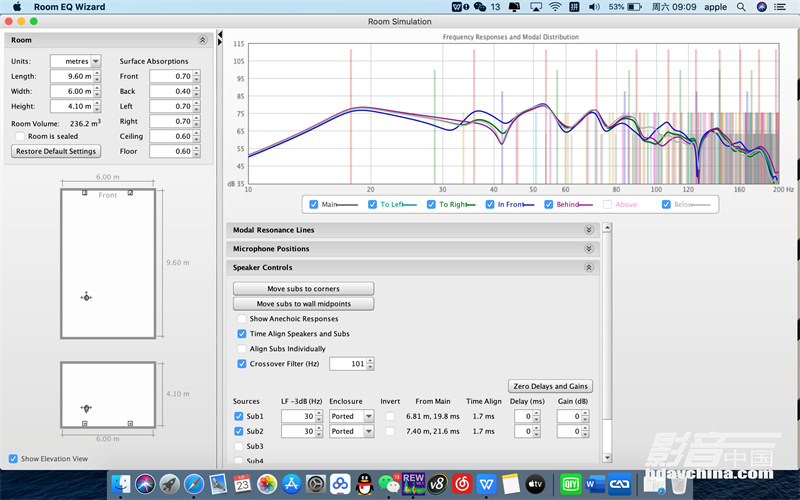Click Move subs to corners

(304, 289)
